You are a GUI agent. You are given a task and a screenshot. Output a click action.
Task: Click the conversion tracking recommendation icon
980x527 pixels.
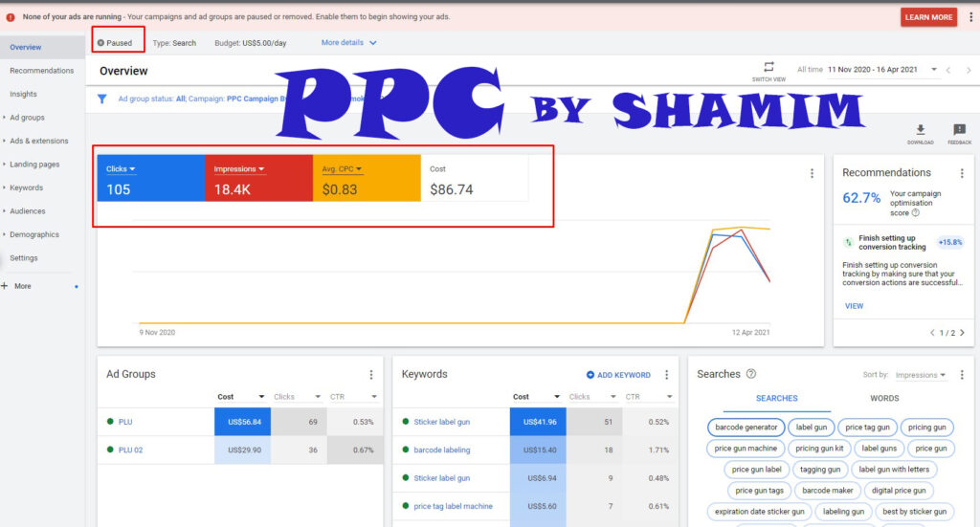click(x=848, y=242)
